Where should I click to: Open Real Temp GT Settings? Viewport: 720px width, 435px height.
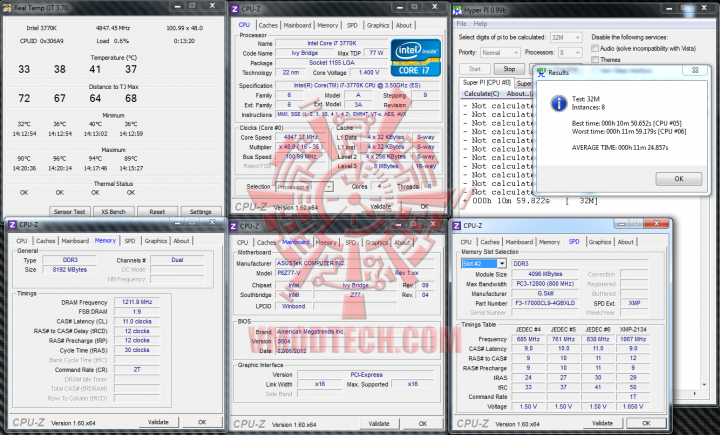click(x=200, y=212)
